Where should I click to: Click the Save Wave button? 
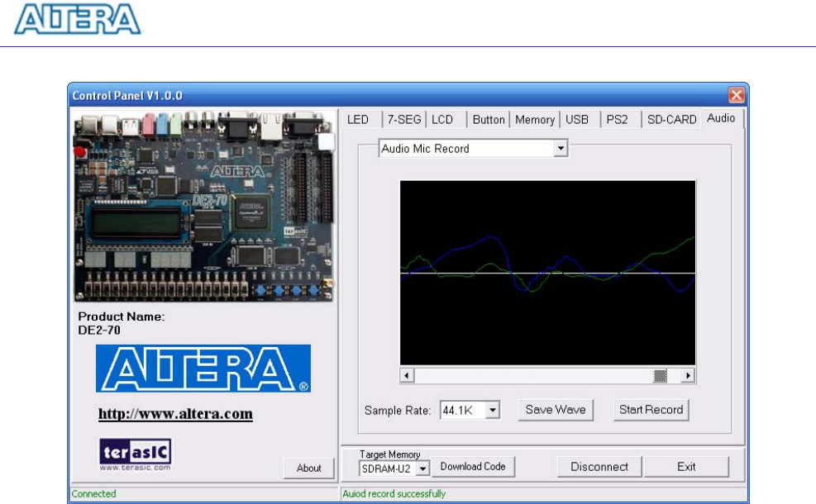coord(556,410)
